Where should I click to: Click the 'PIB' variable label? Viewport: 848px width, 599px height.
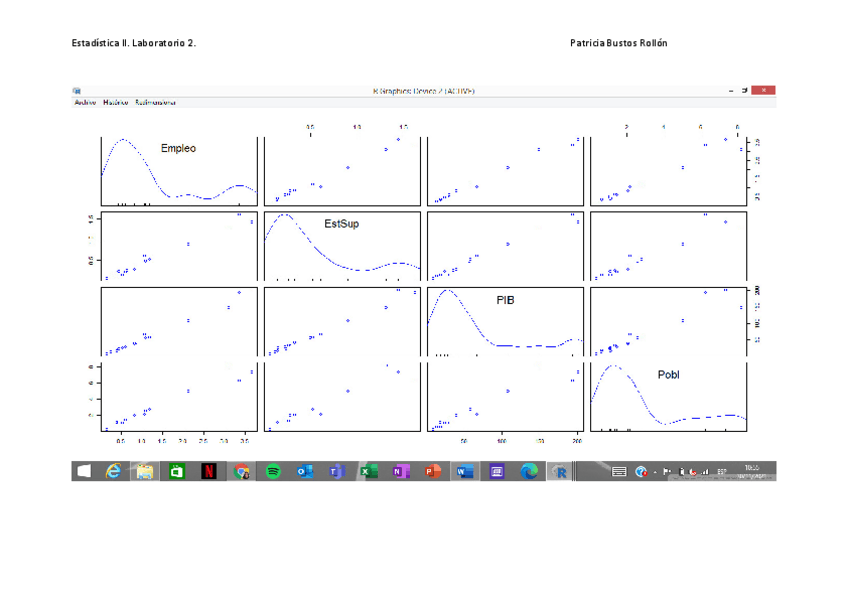[505, 300]
